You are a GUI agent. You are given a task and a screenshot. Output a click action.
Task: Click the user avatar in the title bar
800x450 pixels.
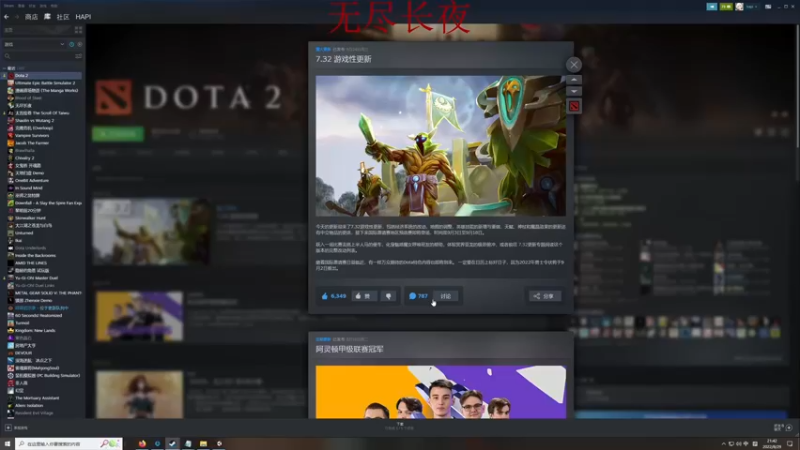(739, 7)
